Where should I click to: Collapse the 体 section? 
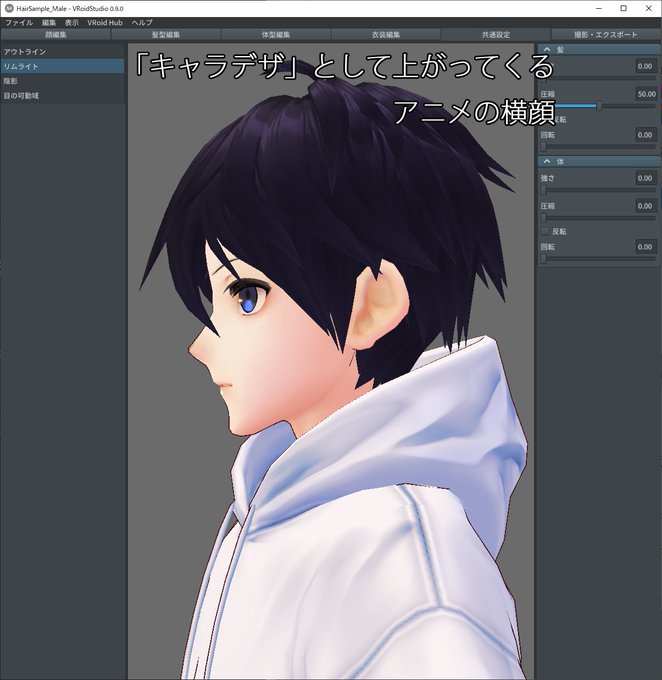(547, 161)
